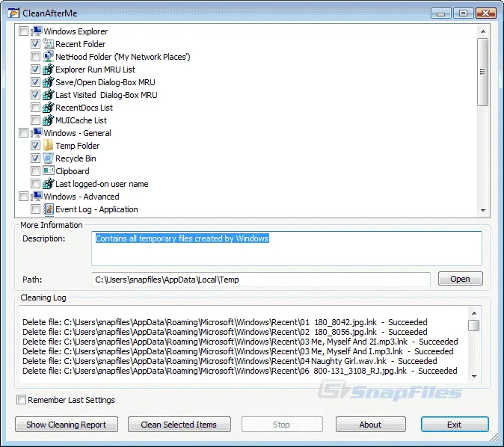504x447 pixels.
Task: Click the Event Log - Application icon
Action: (48, 209)
